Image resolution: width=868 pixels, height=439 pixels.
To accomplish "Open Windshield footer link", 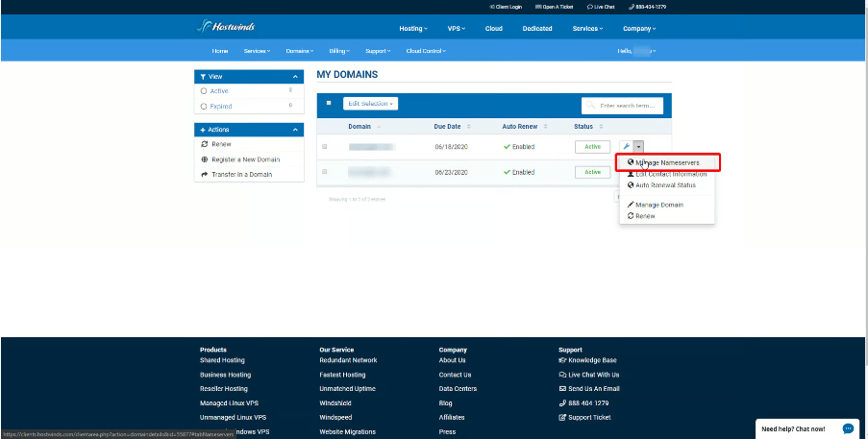I will [335, 403].
